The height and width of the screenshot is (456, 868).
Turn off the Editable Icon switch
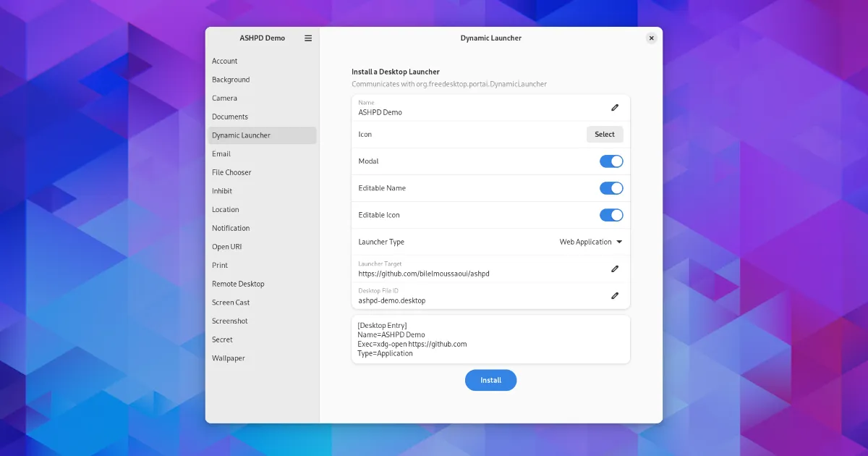pyautogui.click(x=611, y=215)
